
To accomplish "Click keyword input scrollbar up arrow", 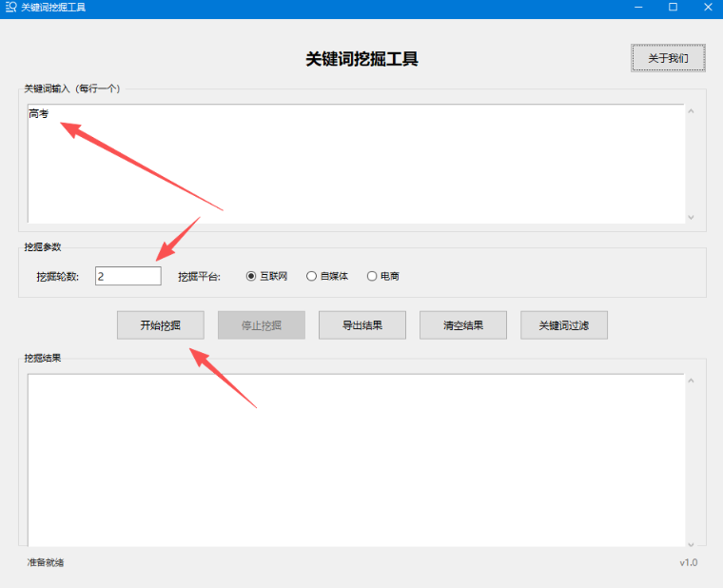I will point(691,111).
